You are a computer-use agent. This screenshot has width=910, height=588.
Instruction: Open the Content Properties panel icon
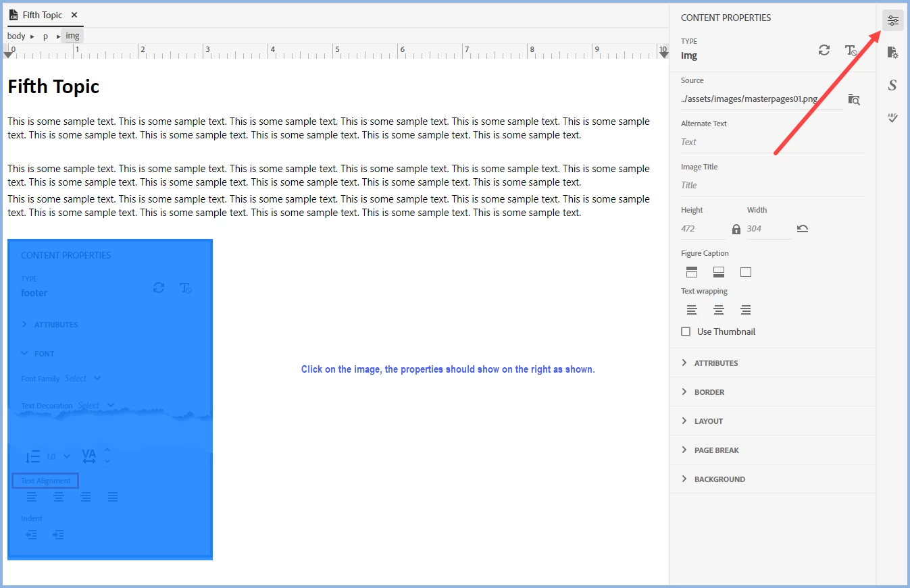point(892,20)
